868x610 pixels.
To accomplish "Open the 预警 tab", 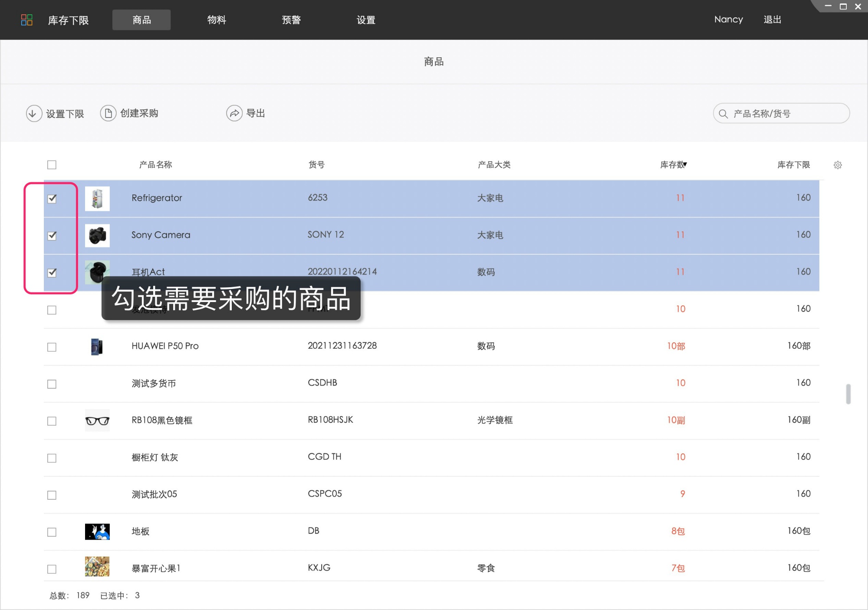I will [291, 20].
